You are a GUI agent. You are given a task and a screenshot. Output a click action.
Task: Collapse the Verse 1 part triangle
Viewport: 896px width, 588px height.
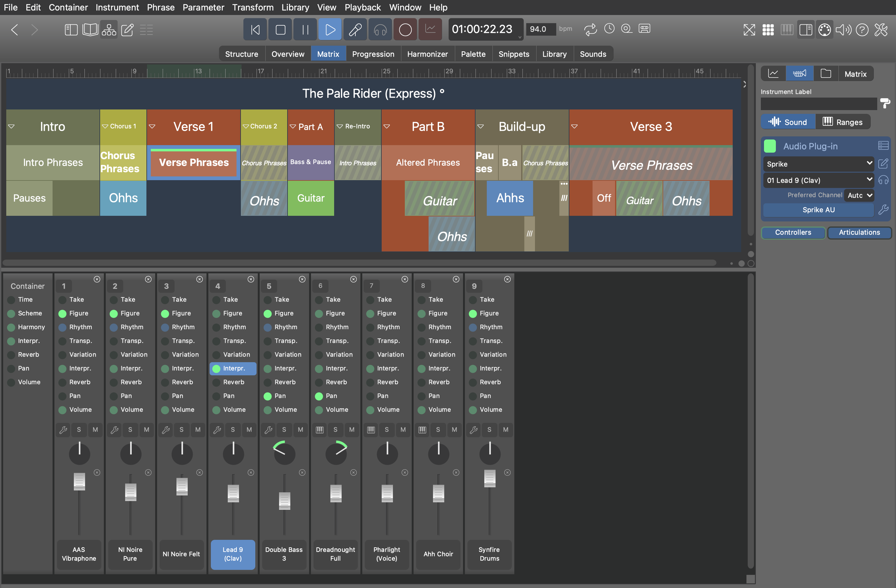[152, 126]
